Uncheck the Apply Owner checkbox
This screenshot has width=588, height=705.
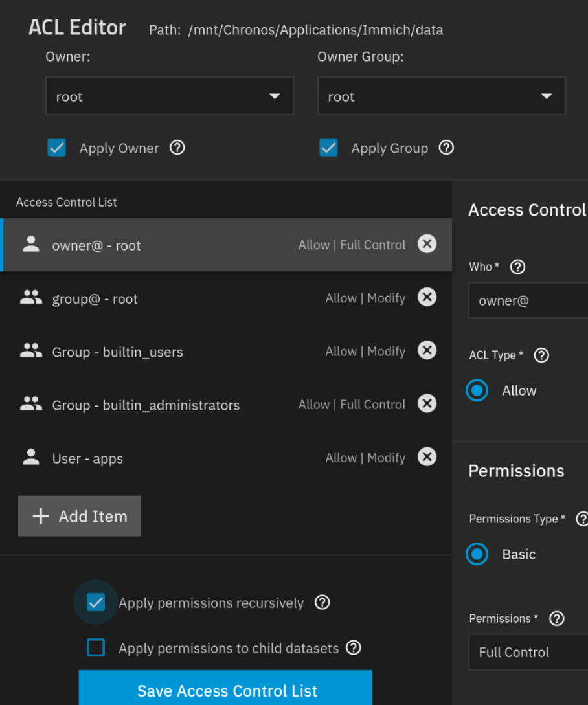pos(57,148)
